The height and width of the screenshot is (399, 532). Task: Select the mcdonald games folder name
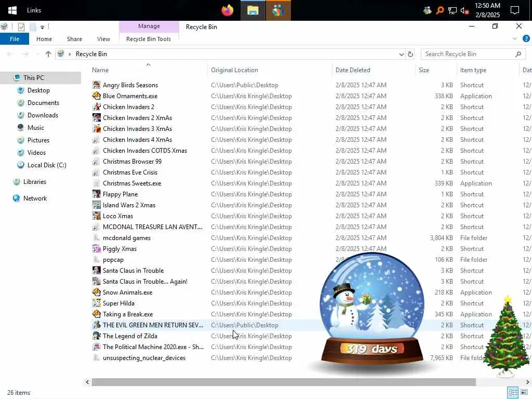point(127,238)
